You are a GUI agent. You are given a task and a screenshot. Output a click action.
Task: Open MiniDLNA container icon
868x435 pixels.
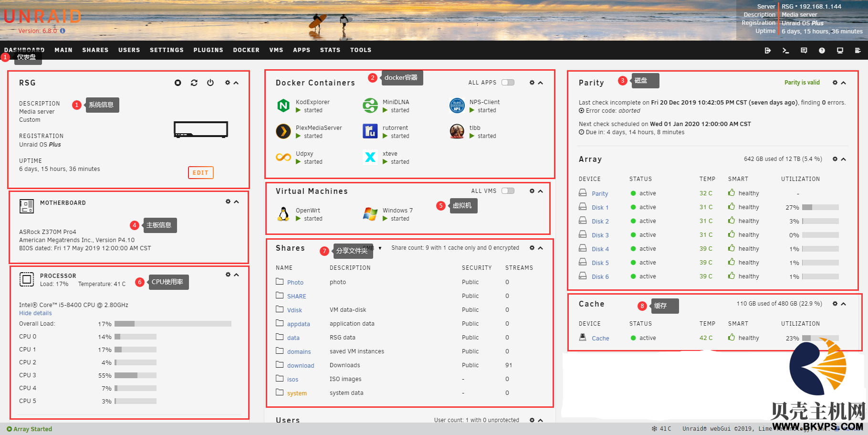[x=370, y=106]
